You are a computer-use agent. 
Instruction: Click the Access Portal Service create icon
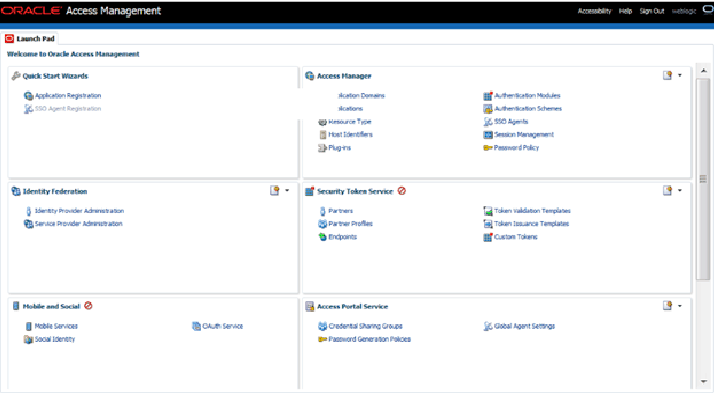tap(667, 306)
